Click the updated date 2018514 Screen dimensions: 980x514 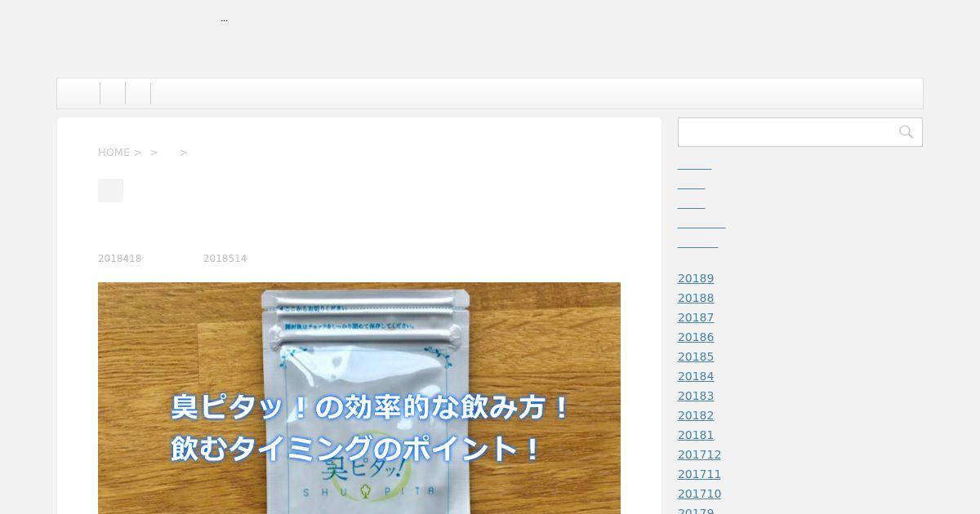225,259
